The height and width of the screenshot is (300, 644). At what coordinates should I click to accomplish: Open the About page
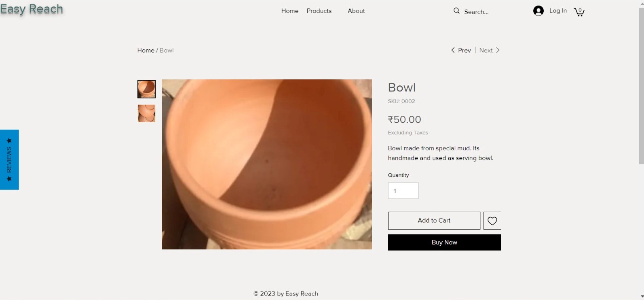point(356,11)
